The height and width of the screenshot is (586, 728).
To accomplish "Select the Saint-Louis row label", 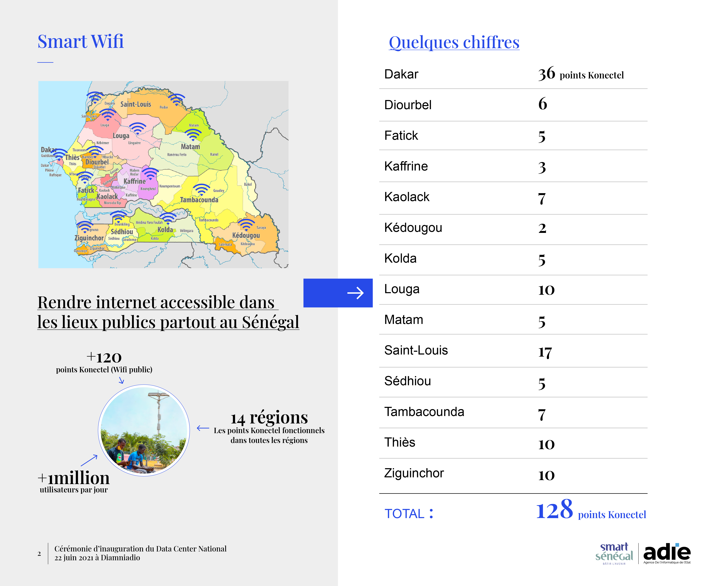I will (416, 351).
